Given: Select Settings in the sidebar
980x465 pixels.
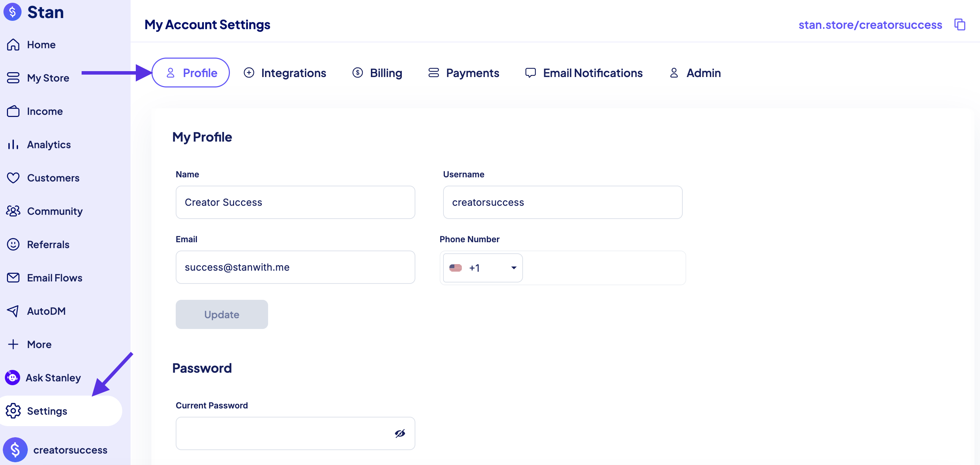Looking at the screenshot, I should (61, 411).
